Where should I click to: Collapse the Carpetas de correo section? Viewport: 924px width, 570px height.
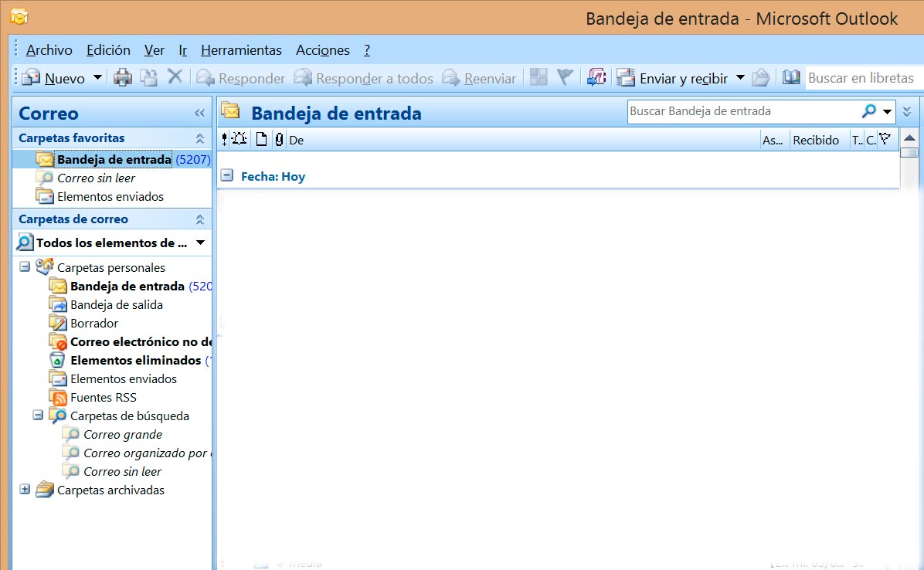200,219
